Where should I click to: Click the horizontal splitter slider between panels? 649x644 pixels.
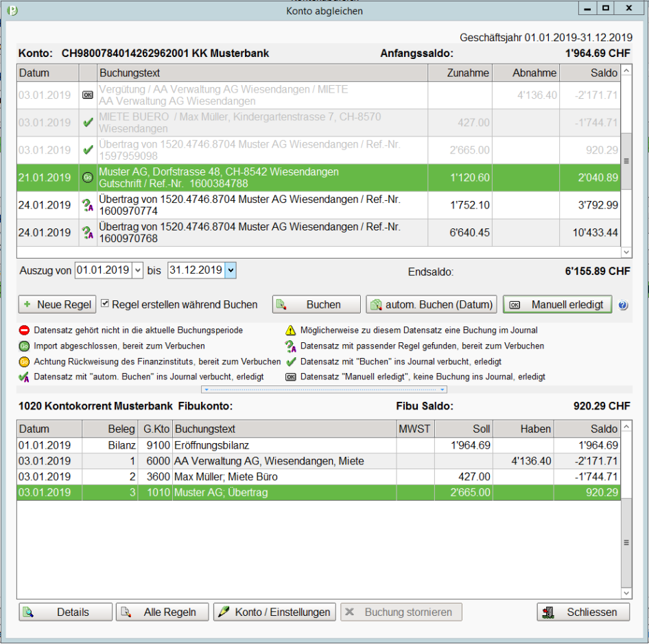(325, 390)
